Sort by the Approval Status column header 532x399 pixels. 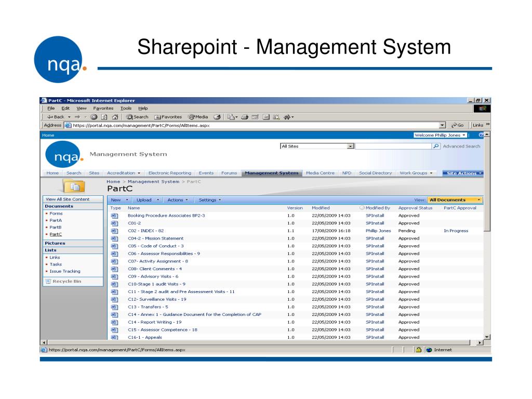(415, 208)
